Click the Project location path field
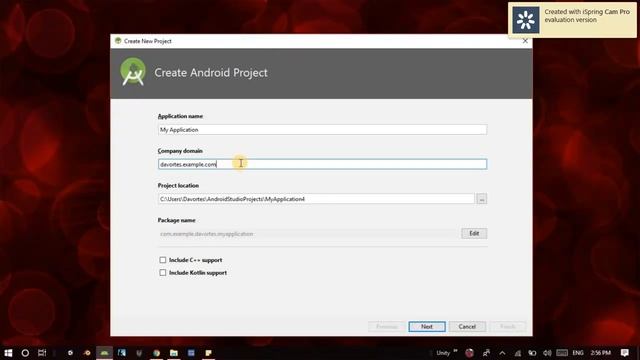640x360 pixels. [316, 199]
